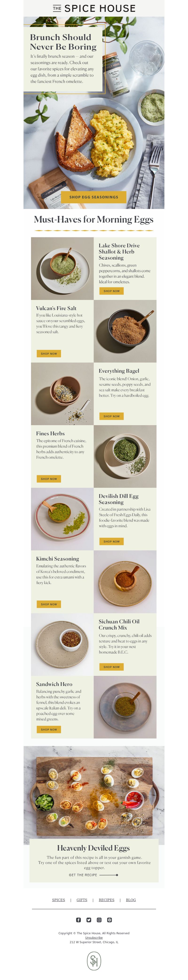This screenshot has width=188, height=980.
Task: Click the Get the Recipe link
Action: click(83, 875)
